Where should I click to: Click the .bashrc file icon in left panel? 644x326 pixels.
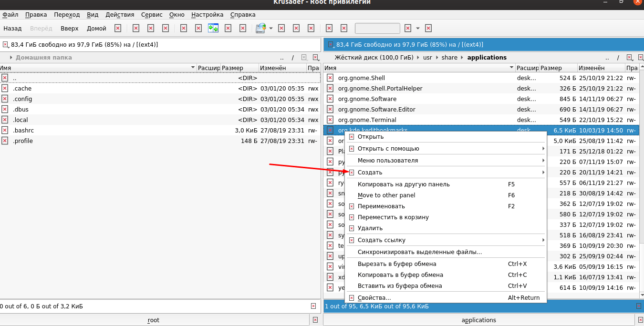(x=5, y=131)
